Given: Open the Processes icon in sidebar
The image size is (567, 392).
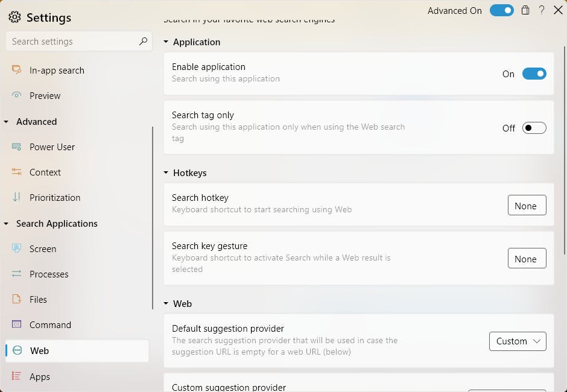Looking at the screenshot, I should click(17, 274).
